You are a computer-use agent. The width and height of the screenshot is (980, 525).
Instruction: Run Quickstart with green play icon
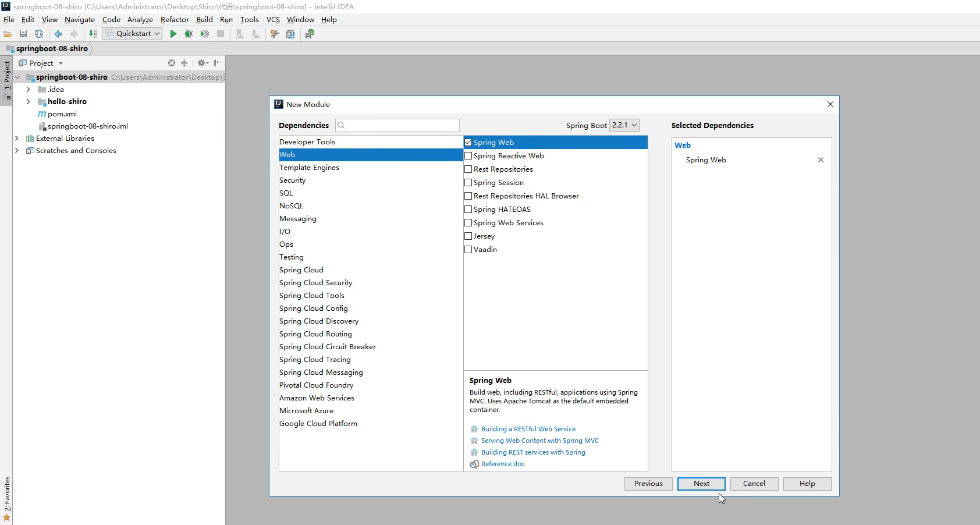pos(173,34)
